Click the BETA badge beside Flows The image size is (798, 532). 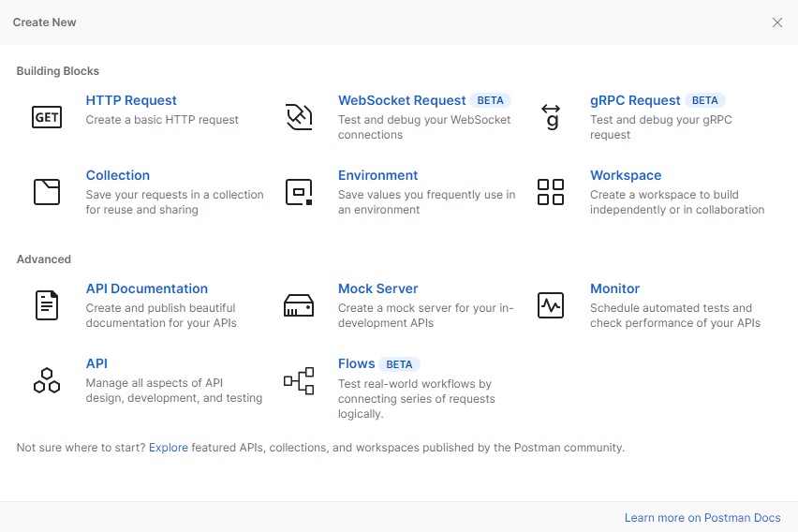pos(399,364)
